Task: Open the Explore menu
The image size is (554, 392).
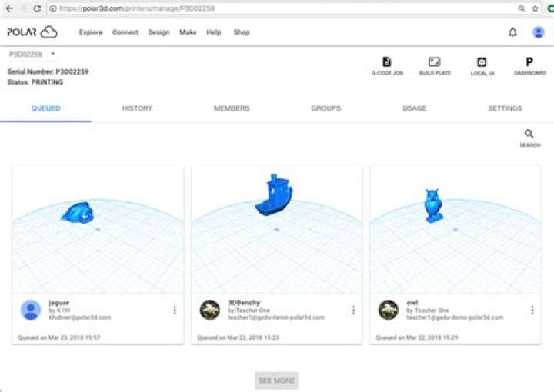Action: (91, 32)
